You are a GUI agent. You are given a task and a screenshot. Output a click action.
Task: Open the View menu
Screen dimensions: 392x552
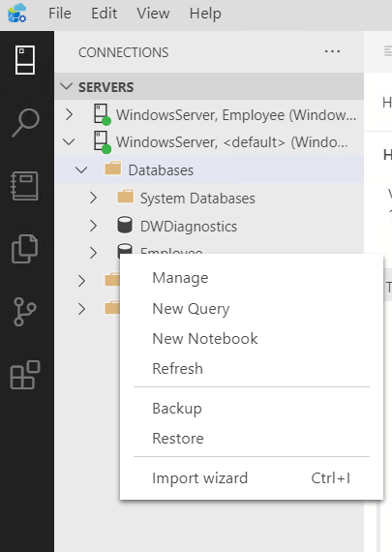[153, 14]
